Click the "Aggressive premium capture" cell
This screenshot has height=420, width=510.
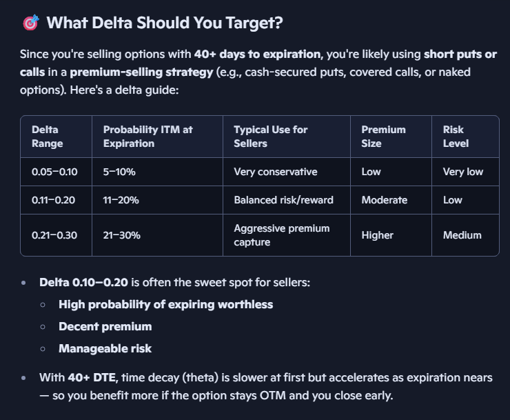coord(282,235)
